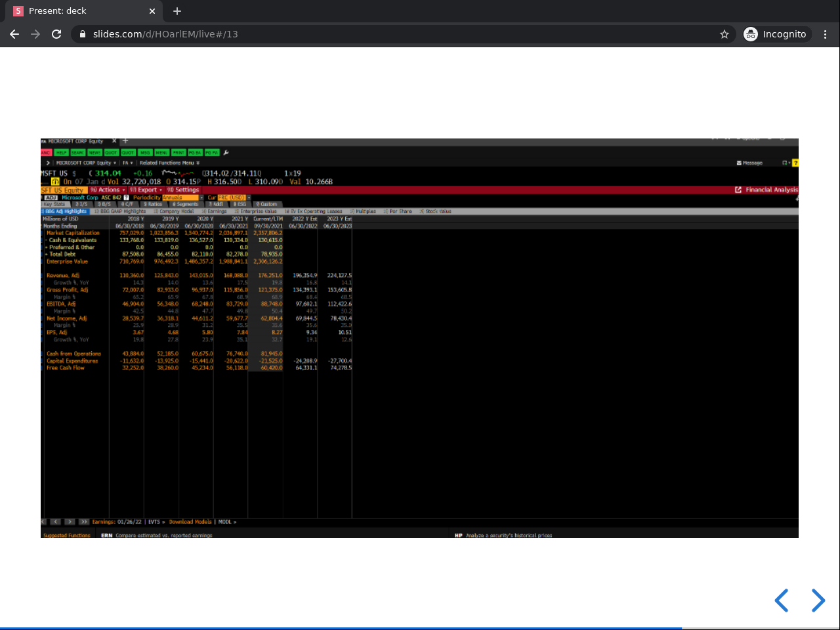Viewport: 840px width, 630px height.
Task: Open a new browser tab
Action: [177, 11]
